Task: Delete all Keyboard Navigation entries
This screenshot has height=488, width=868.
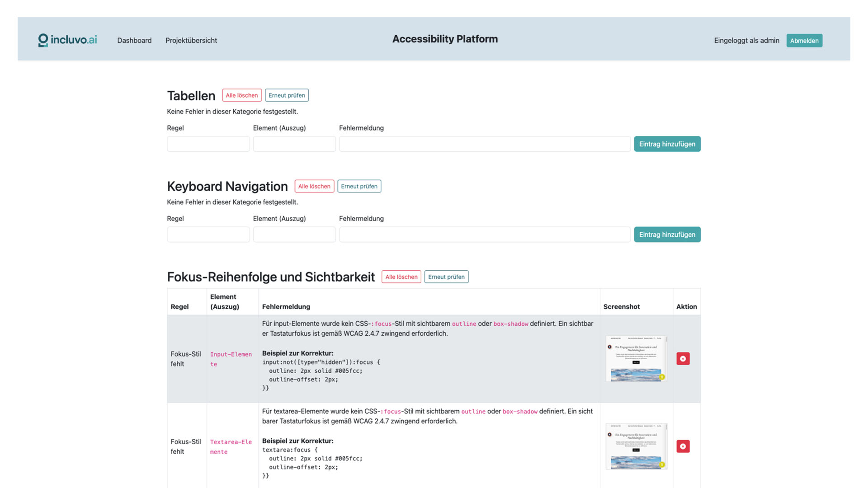Action: (x=314, y=186)
